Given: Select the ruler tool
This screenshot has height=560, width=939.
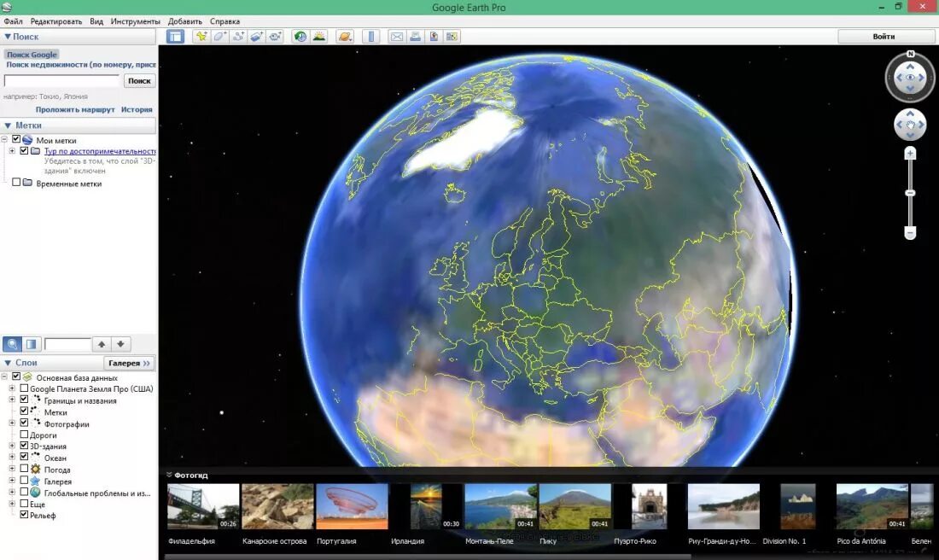Looking at the screenshot, I should (x=370, y=37).
